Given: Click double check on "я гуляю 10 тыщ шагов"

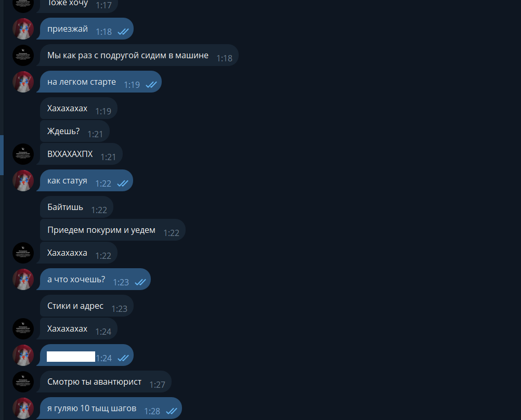Looking at the screenshot, I should pos(172,411).
